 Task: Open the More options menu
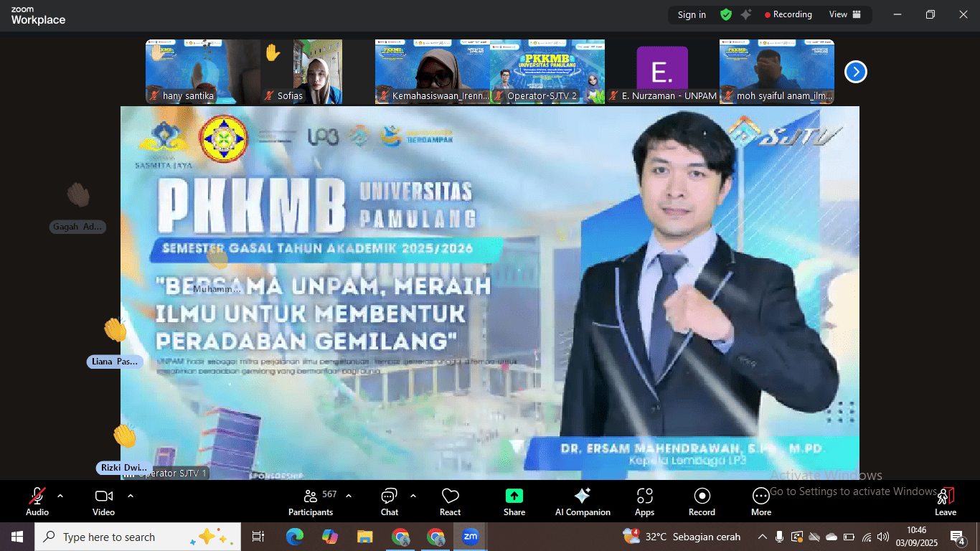click(x=761, y=501)
